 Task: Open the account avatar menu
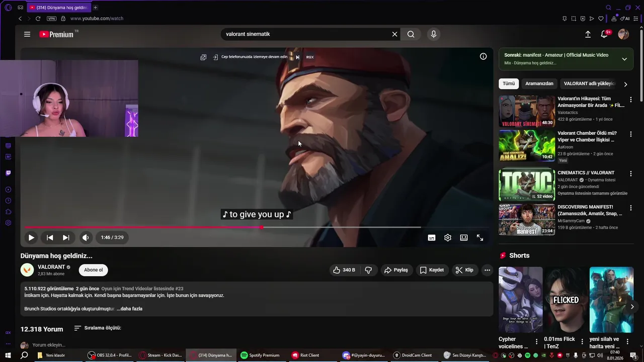point(623,34)
